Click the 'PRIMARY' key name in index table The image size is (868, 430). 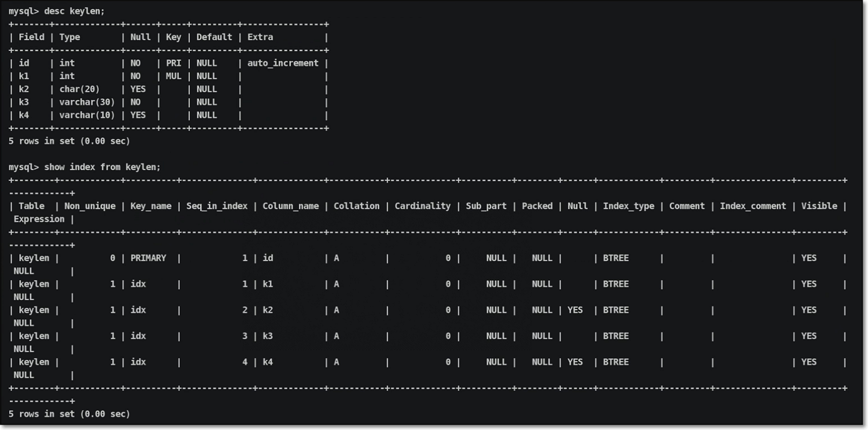[x=148, y=258]
